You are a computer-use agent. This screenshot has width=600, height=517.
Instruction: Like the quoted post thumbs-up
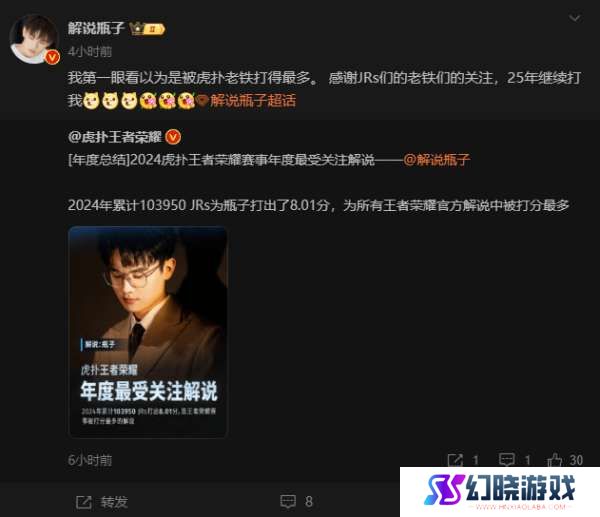[554, 460]
